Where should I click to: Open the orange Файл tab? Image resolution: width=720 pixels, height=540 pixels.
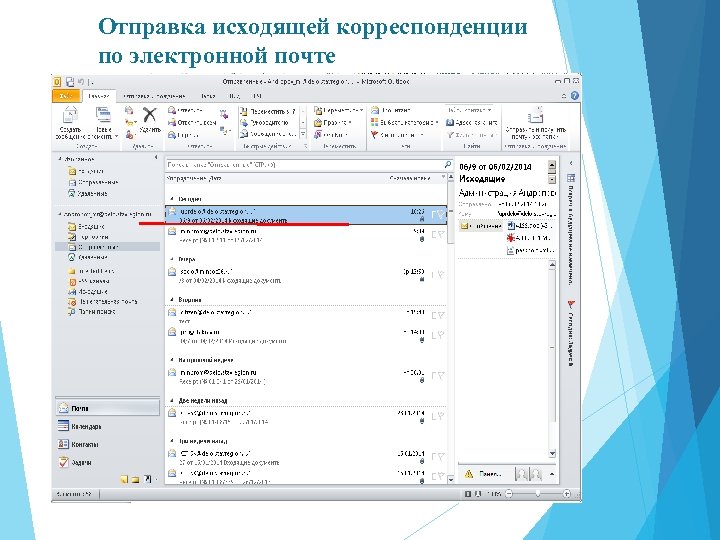67,96
